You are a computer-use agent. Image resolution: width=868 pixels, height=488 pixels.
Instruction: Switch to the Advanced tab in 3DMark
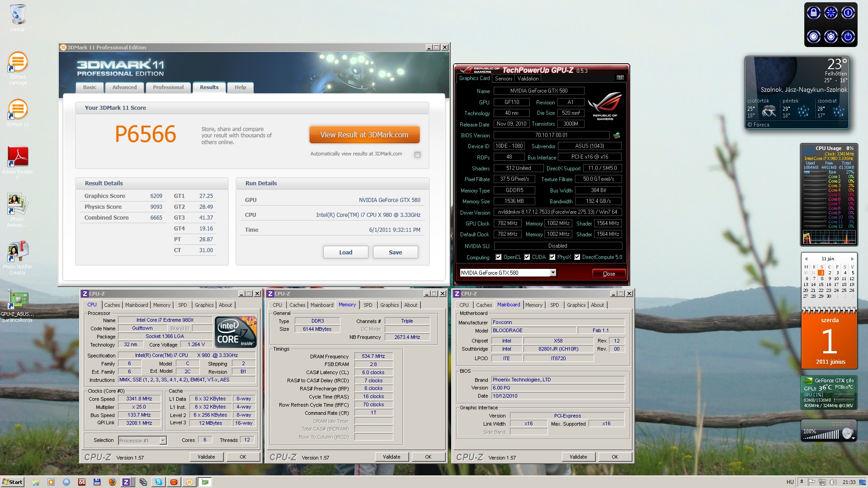pos(124,87)
